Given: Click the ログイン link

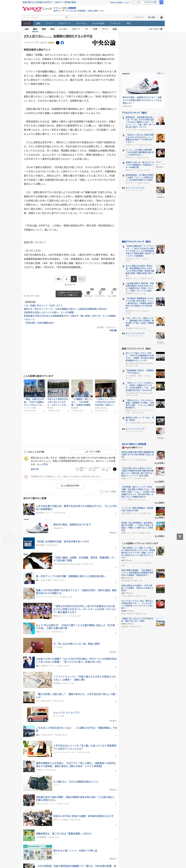Looking at the screenshot, I should (57, 11).
